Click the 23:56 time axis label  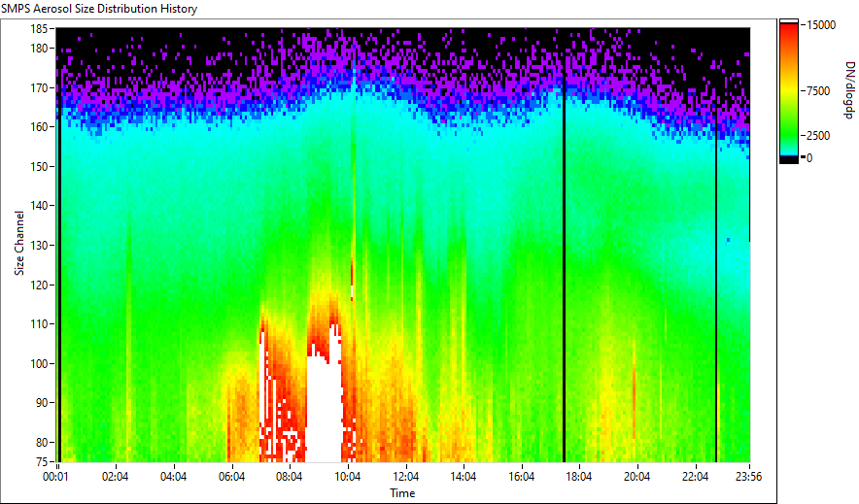click(748, 477)
